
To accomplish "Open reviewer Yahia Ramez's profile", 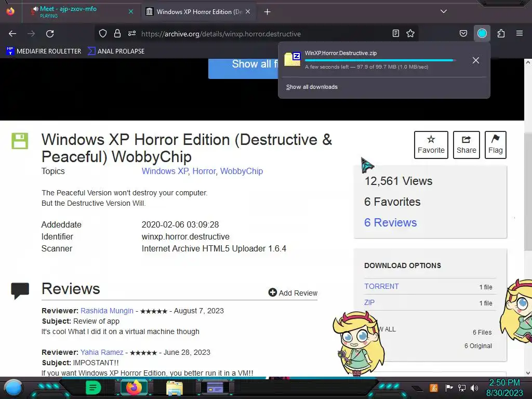I will (102, 352).
